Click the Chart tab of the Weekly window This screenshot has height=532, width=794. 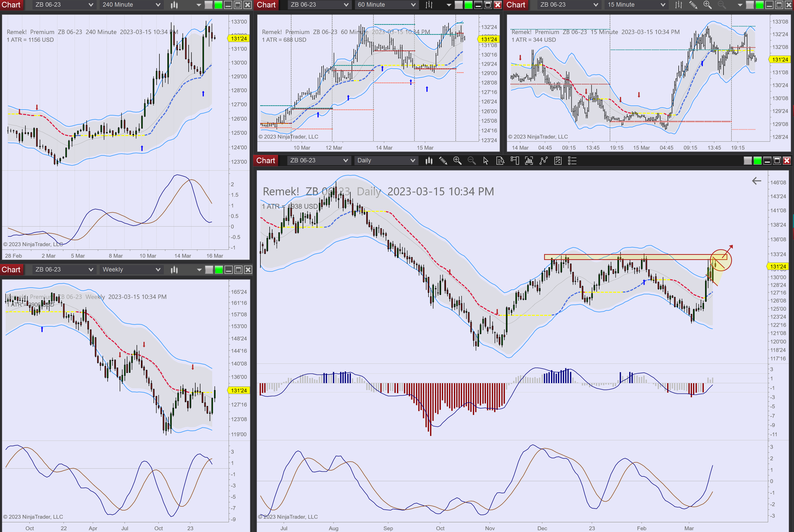tap(11, 269)
